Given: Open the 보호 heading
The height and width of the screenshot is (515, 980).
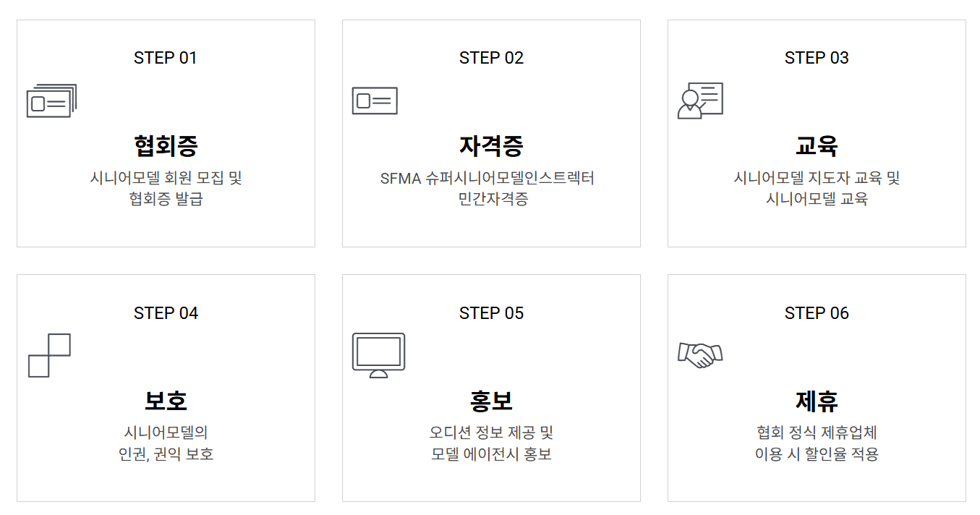Looking at the screenshot, I should tap(166, 400).
